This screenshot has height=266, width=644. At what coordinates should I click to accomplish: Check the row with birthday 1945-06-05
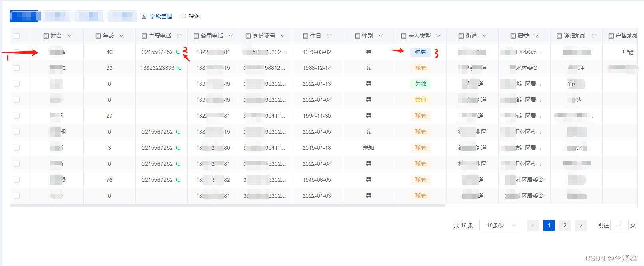[x=17, y=180]
